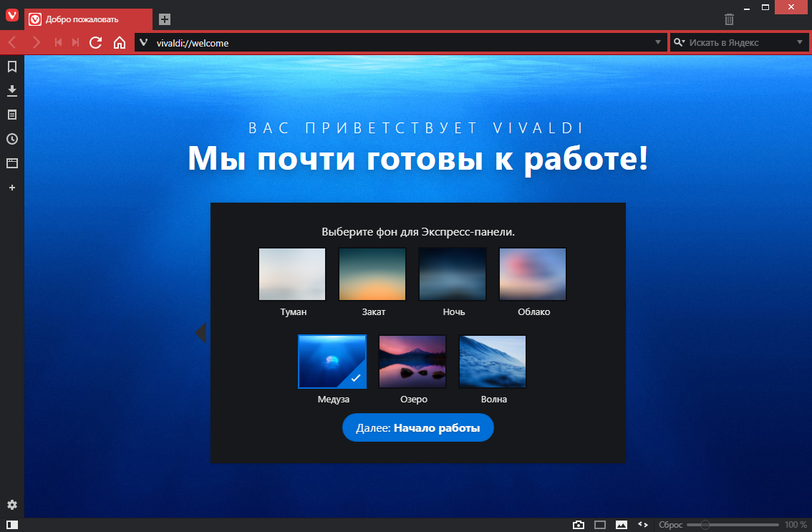Select the Добро пожаловать tab
The width and height of the screenshot is (812, 532).
click(x=89, y=19)
